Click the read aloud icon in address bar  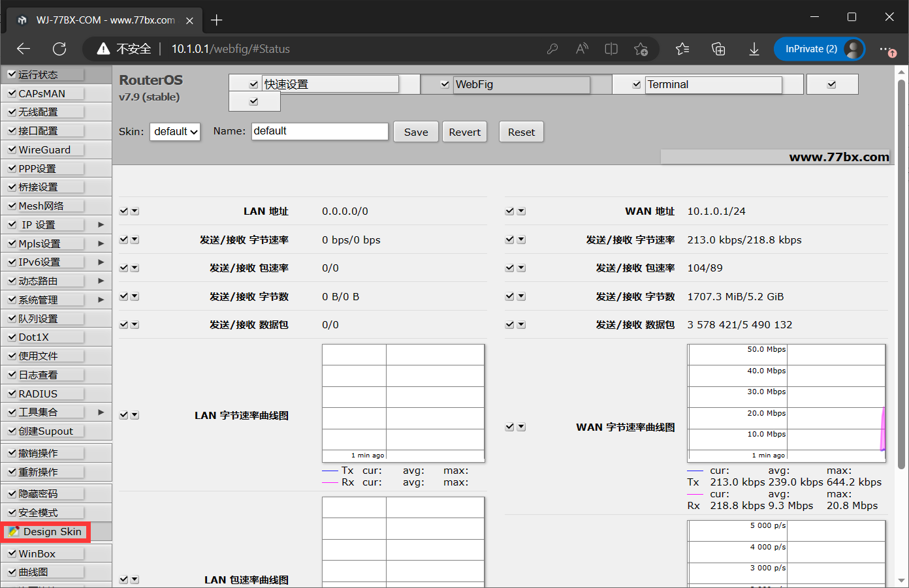[x=582, y=49]
